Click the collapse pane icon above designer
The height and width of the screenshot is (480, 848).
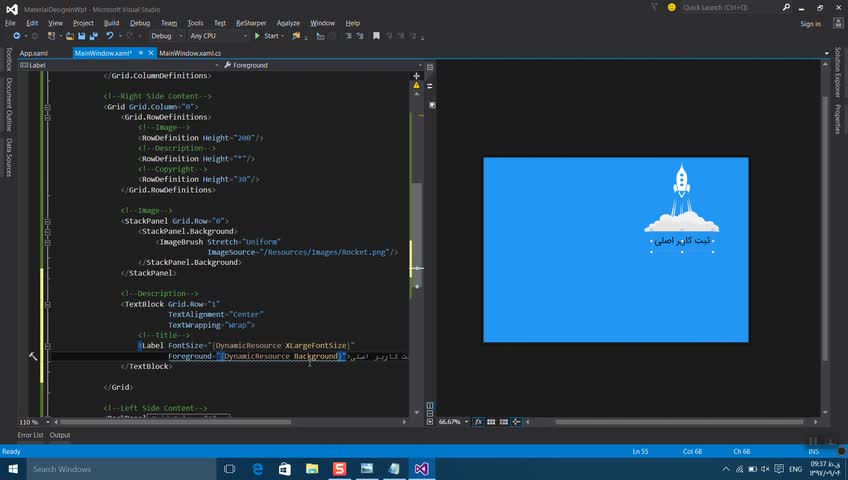click(x=430, y=67)
